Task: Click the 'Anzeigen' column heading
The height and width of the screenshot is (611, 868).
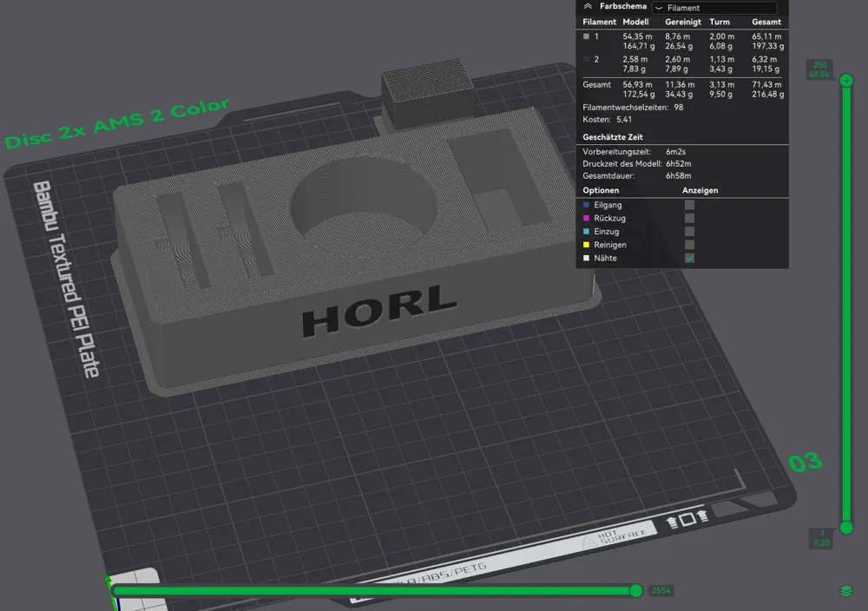Action: point(700,190)
